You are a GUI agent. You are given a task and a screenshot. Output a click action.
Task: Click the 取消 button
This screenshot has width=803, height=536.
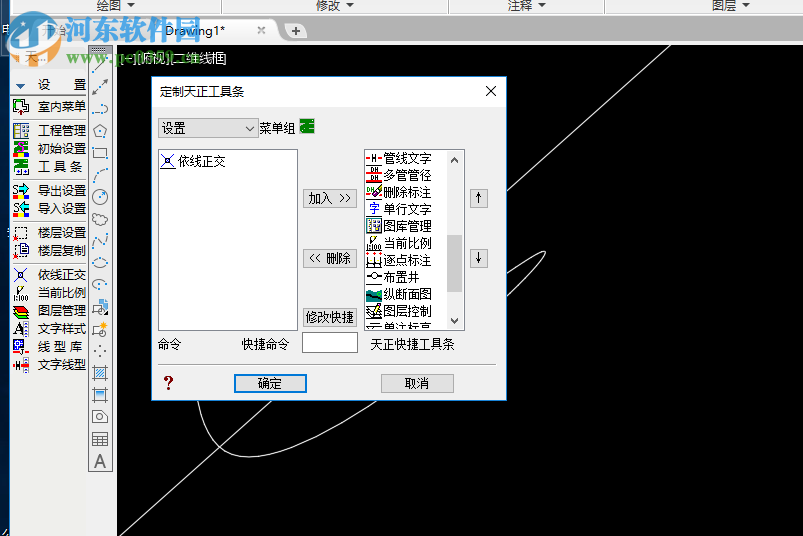click(417, 383)
